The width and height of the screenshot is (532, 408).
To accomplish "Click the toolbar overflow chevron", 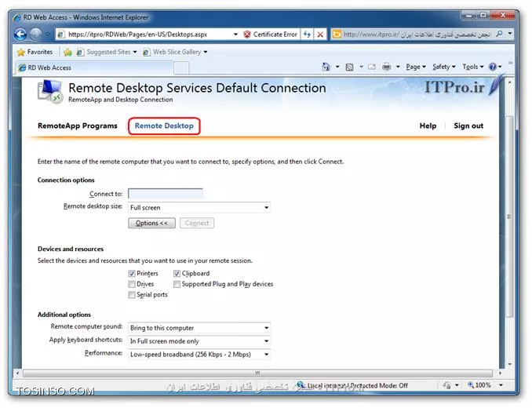I will coord(510,63).
